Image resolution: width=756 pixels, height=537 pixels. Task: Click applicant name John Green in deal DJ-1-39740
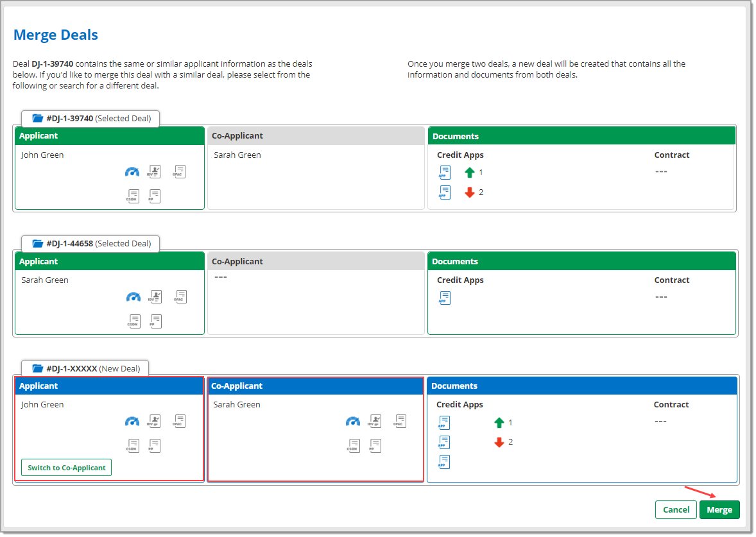click(42, 155)
